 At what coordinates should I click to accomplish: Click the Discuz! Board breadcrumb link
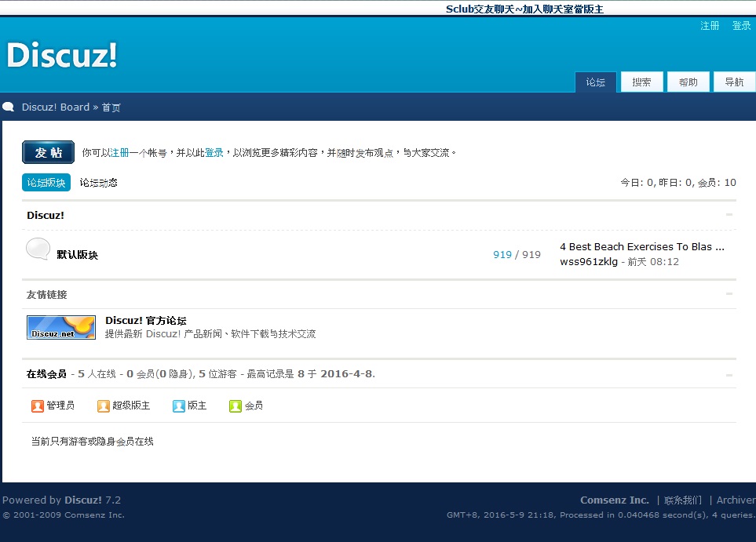[x=56, y=107]
